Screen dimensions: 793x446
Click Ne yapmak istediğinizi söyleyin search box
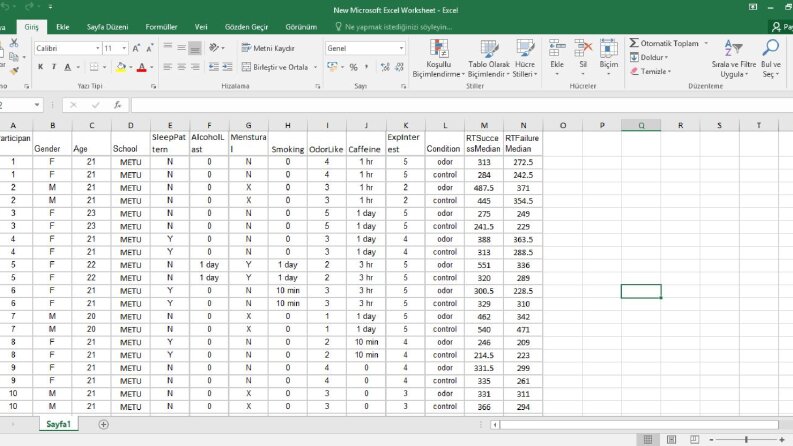click(x=393, y=27)
